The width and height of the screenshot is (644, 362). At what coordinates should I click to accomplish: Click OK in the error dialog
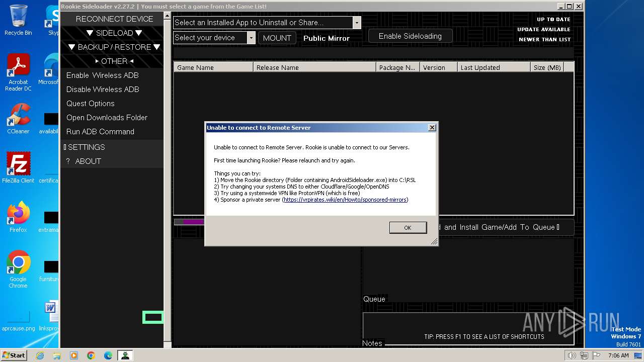(408, 228)
